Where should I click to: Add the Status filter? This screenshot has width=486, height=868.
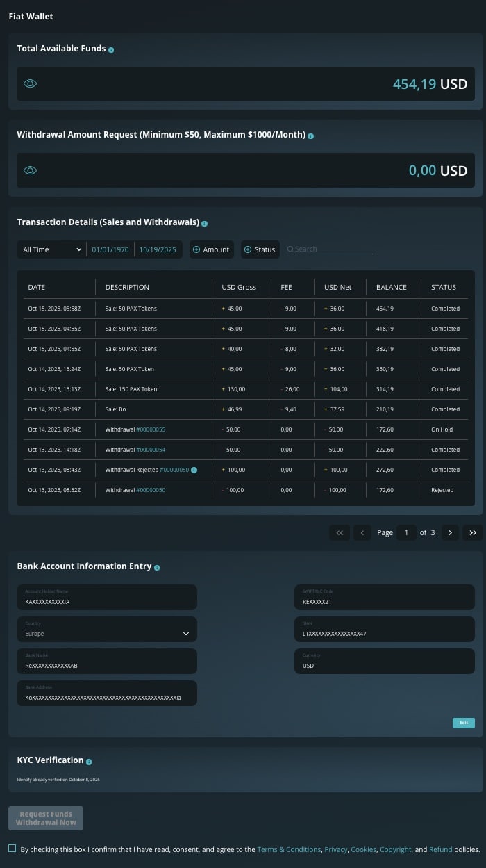coord(260,249)
